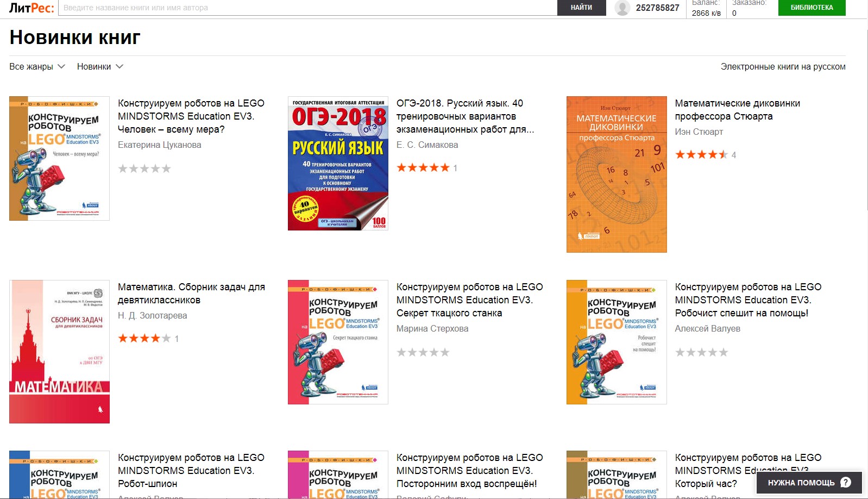This screenshot has height=499, width=868.
Task: Click the book search input field
Action: [x=307, y=8]
